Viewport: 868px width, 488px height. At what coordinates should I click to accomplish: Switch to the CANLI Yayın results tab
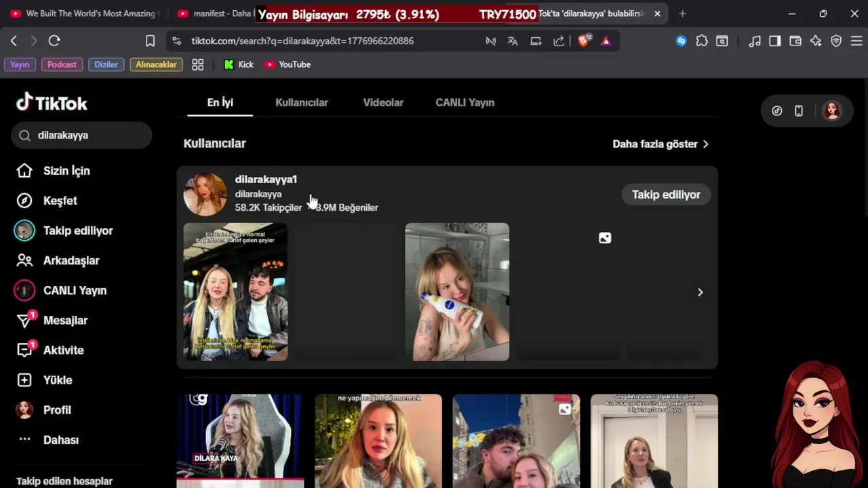click(x=465, y=102)
